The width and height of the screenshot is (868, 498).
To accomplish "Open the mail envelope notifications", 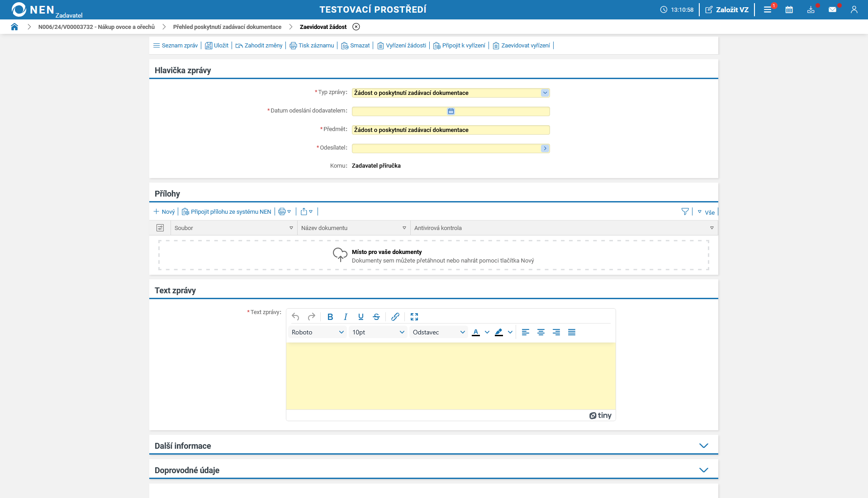I will click(832, 9).
